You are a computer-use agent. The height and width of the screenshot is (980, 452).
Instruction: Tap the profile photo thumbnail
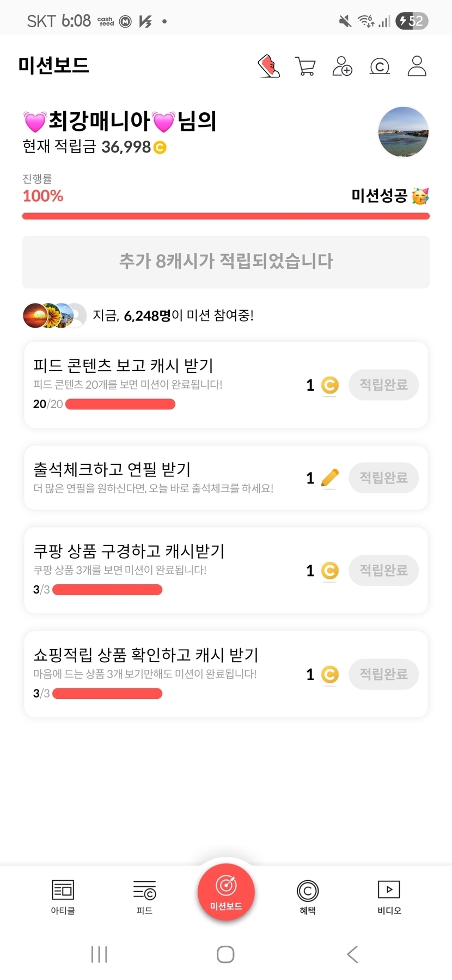[403, 132]
